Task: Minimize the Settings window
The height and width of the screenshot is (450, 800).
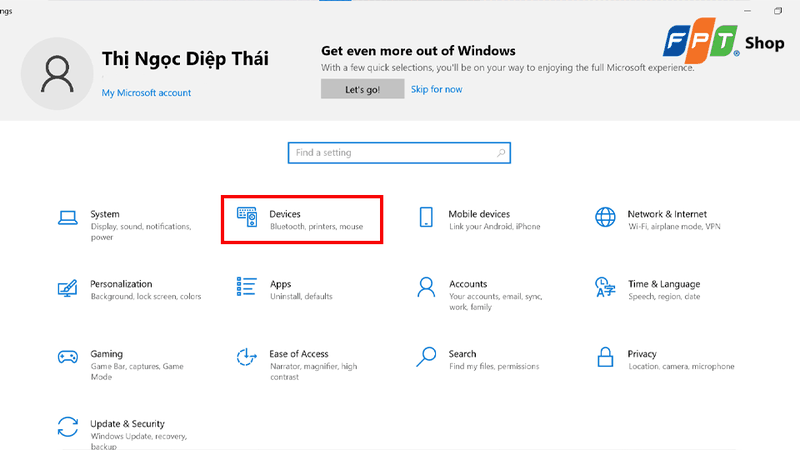Action: pyautogui.click(x=747, y=11)
